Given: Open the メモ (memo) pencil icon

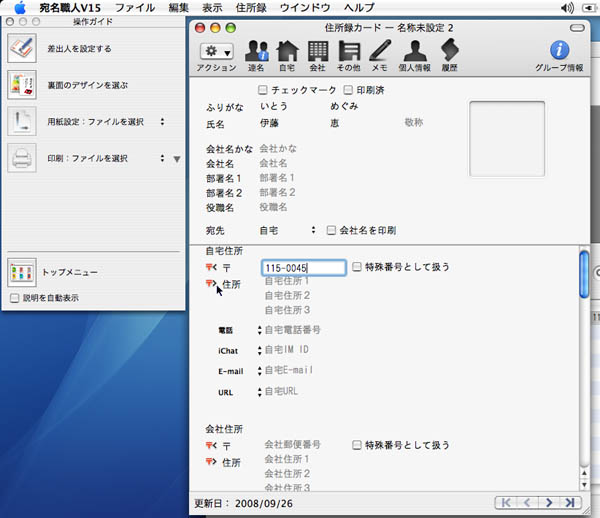Looking at the screenshot, I should point(379,51).
